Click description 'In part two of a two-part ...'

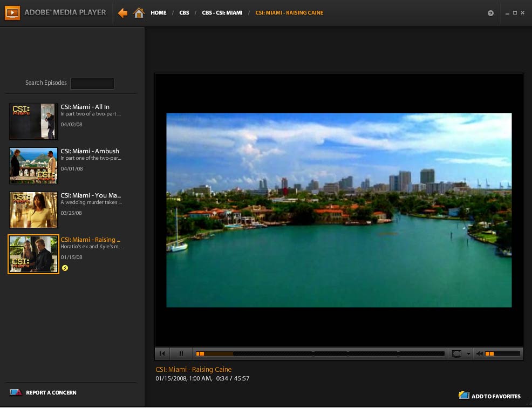click(91, 114)
